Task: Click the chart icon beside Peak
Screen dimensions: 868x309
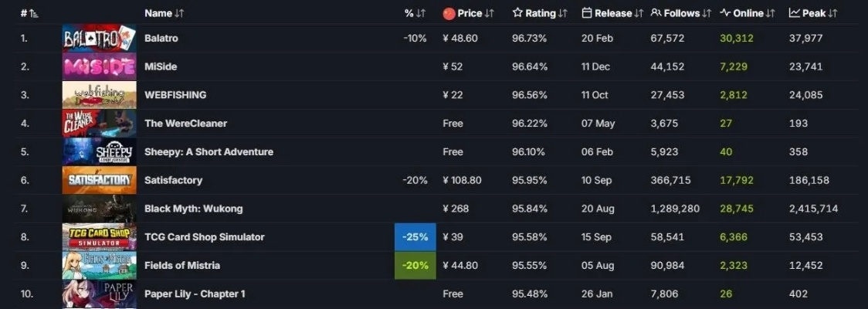Action: [795, 13]
